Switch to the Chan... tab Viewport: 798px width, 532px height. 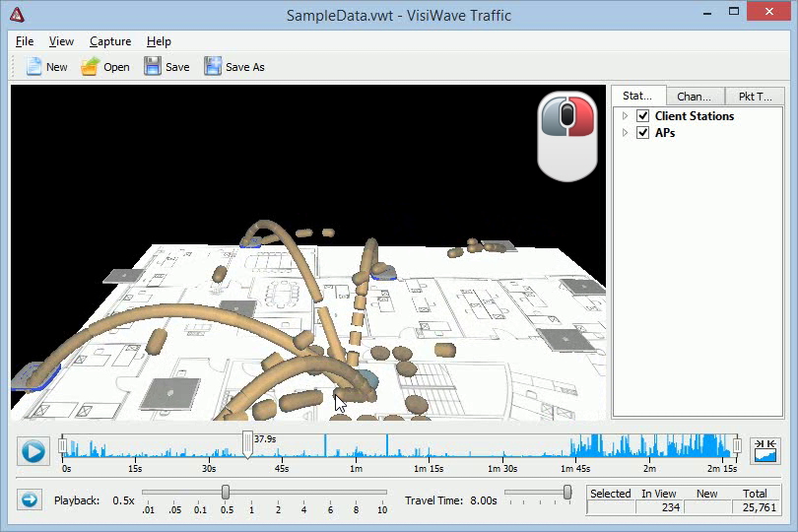(695, 97)
